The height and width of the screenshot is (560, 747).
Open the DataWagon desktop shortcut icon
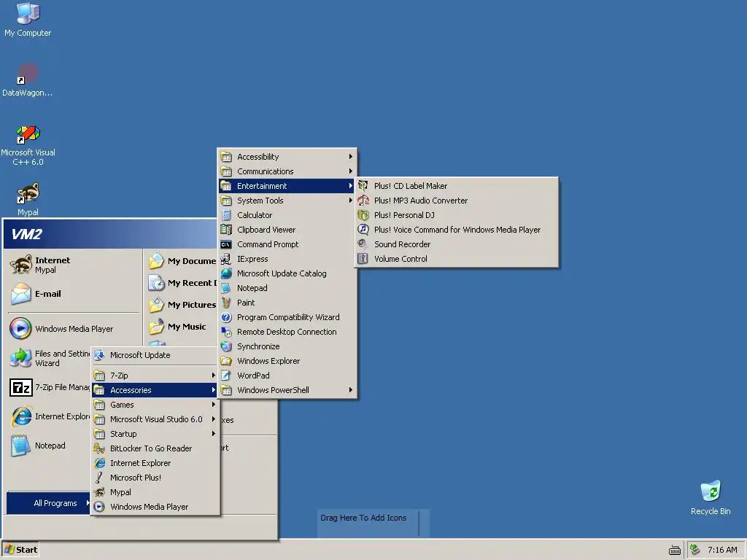point(28,74)
